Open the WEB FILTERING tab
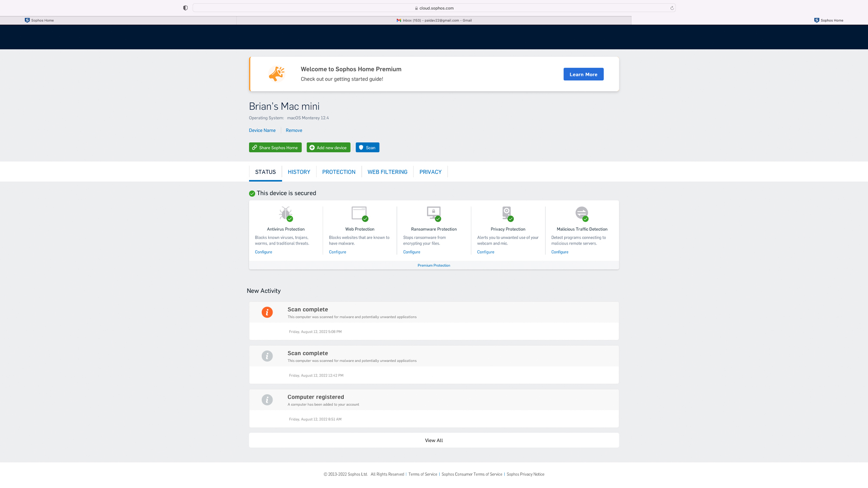The image size is (868, 488). tap(387, 172)
